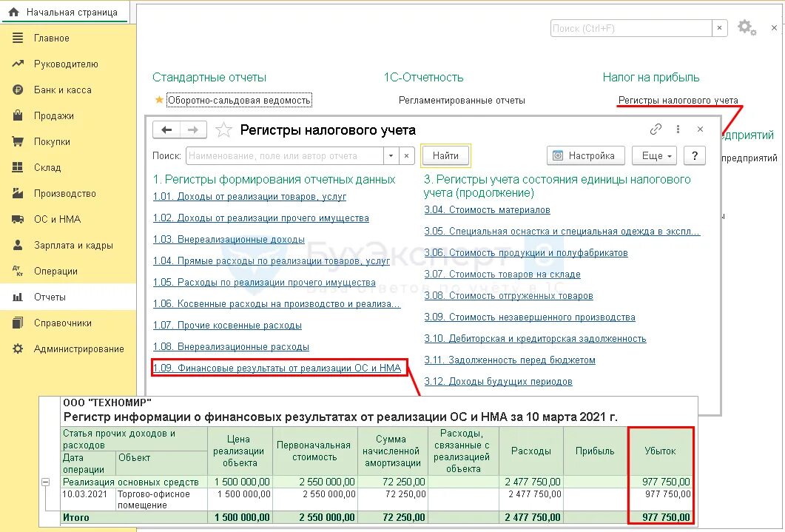785x532 pixels.
Task: Clear the top Поиск (Ctrl+F) field
Action: pyautogui.click(x=719, y=28)
